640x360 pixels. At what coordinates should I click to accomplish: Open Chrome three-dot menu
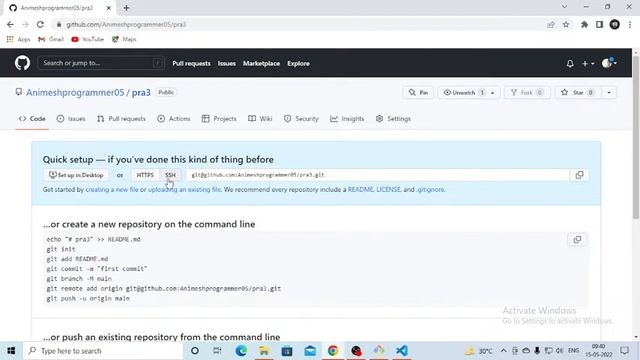(630, 24)
